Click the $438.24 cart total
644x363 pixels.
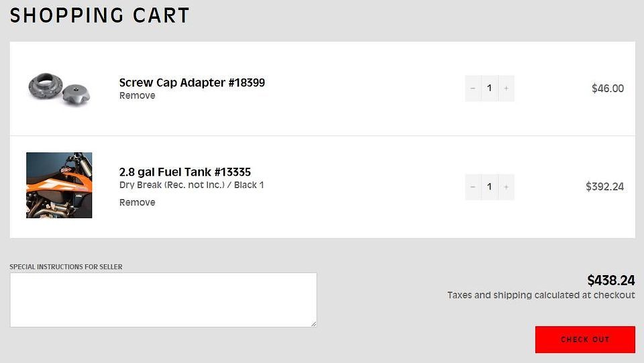[610, 280]
